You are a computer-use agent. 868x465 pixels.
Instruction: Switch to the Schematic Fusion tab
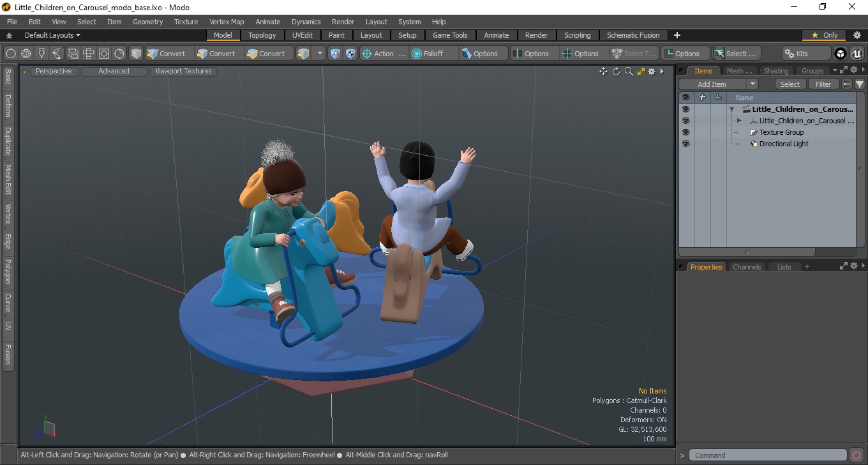click(633, 35)
